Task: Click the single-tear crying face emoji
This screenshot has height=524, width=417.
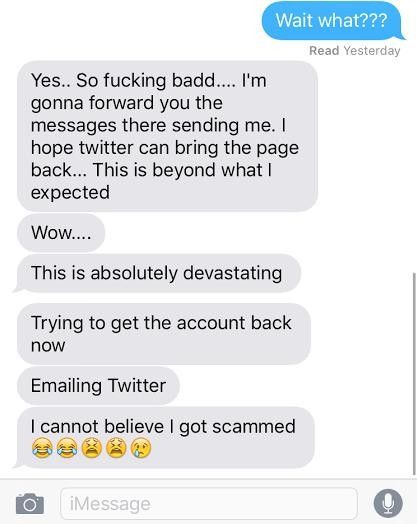Action: 141,448
